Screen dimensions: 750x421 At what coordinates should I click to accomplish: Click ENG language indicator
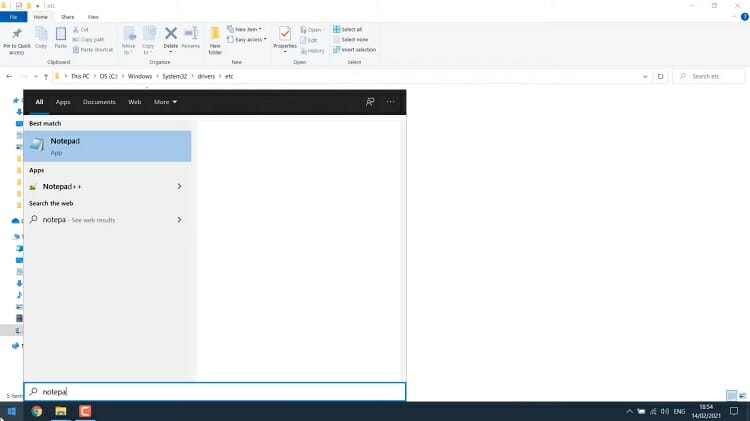[679, 411]
